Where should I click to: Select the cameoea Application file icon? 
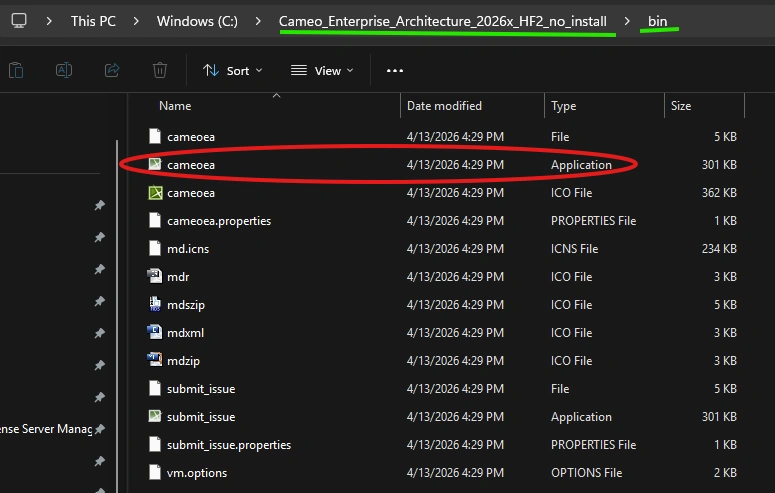coord(155,164)
